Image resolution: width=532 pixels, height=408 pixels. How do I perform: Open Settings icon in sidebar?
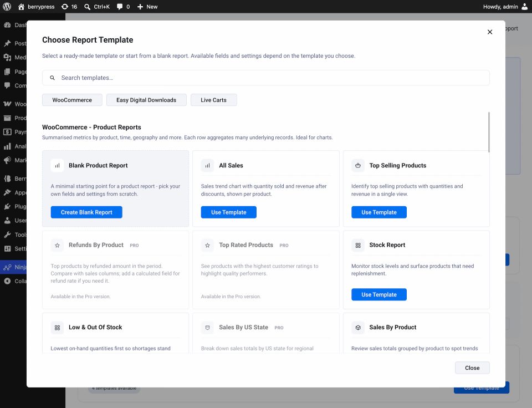[x=7, y=248]
